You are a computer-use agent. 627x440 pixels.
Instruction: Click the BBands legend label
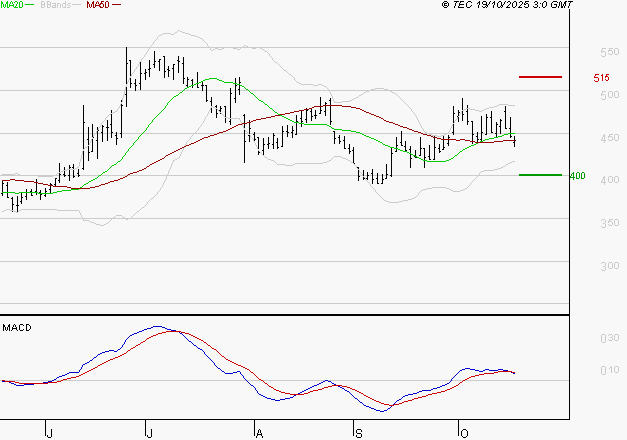[56, 5]
